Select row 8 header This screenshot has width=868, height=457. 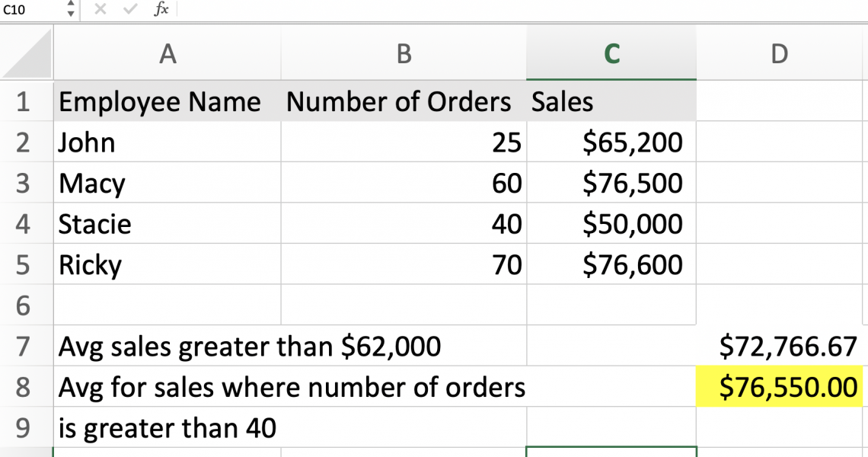(x=27, y=387)
